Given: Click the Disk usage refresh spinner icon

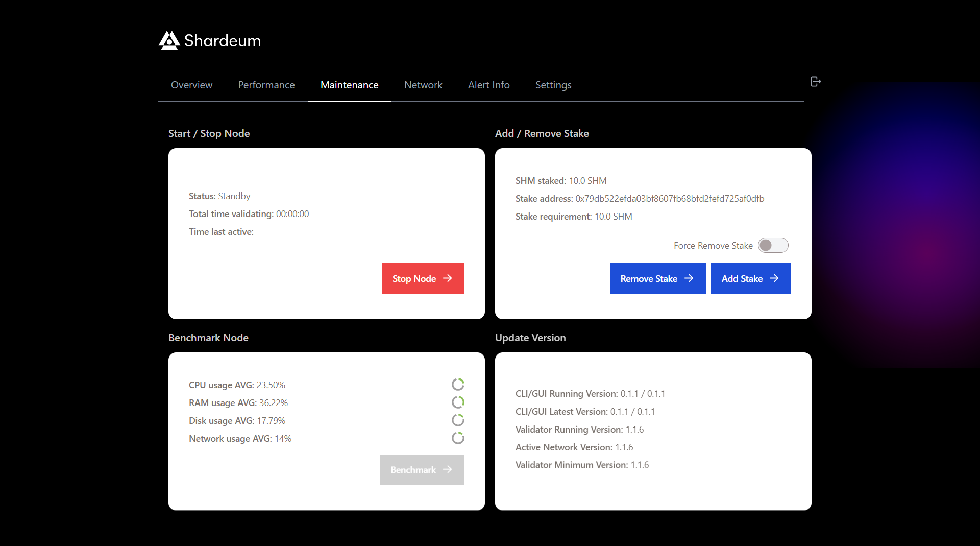Looking at the screenshot, I should point(458,420).
